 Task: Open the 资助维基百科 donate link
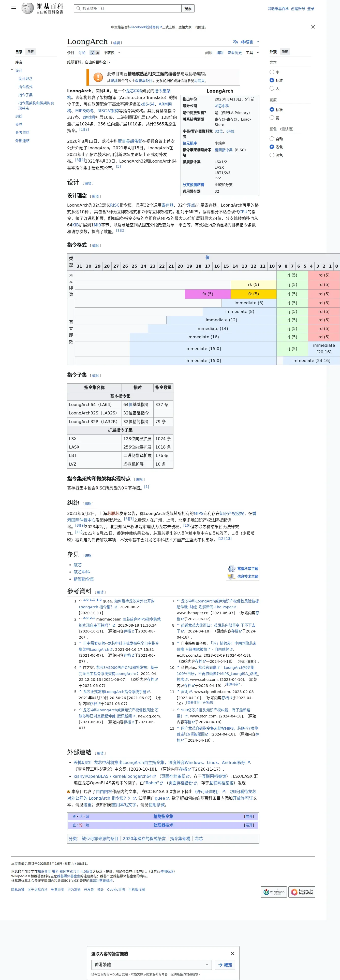point(278,9)
